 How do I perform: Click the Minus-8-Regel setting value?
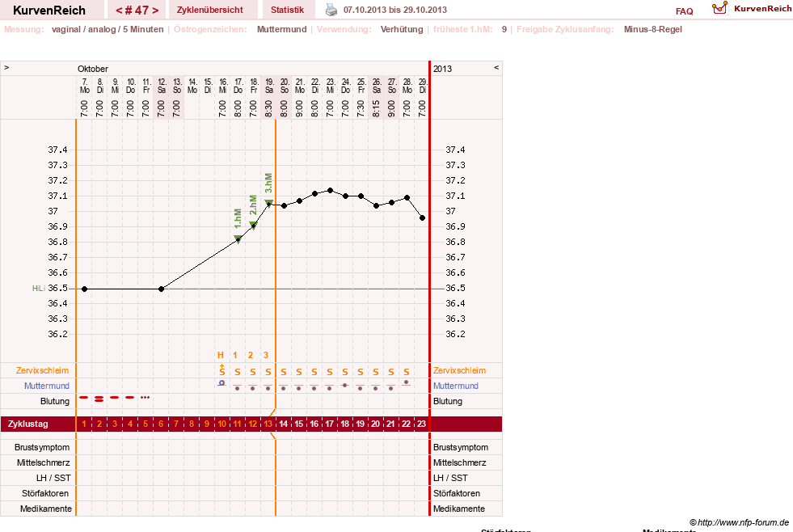coord(653,29)
